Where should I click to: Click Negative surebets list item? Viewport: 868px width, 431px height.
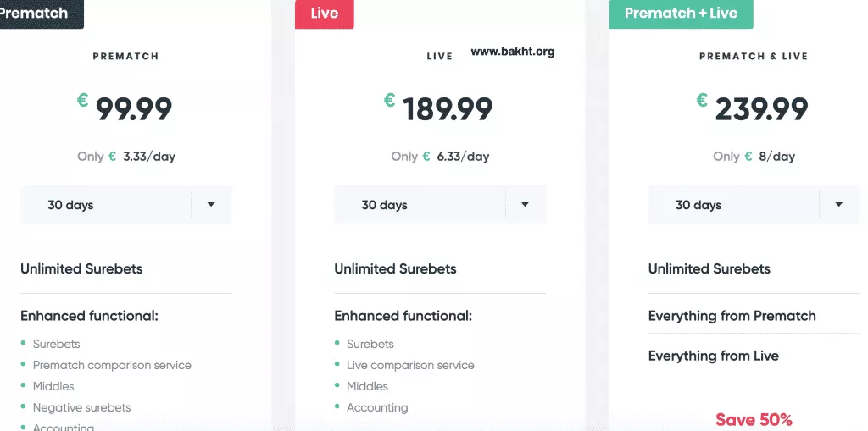[81, 407]
